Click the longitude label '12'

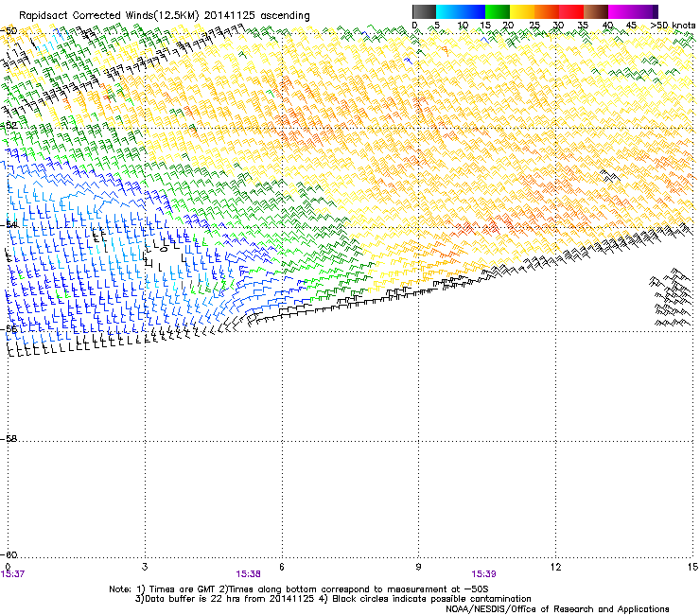[x=555, y=567]
